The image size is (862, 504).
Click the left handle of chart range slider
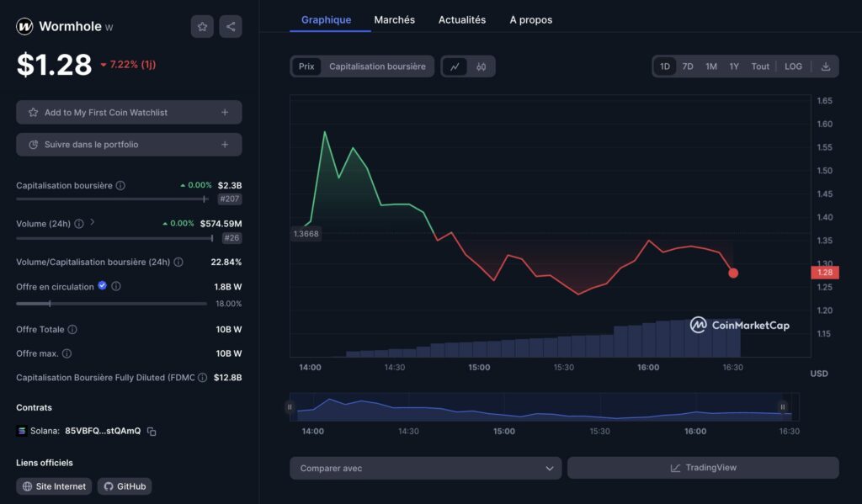click(290, 406)
